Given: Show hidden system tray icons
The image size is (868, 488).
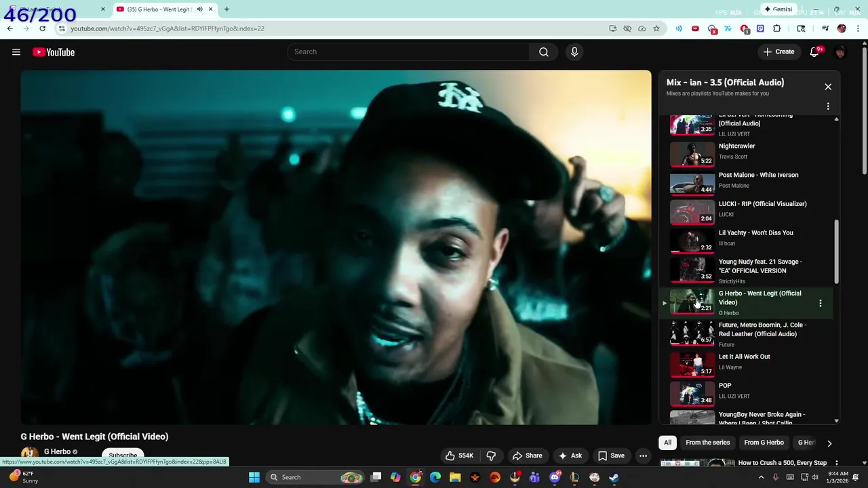Looking at the screenshot, I should pos(761,477).
